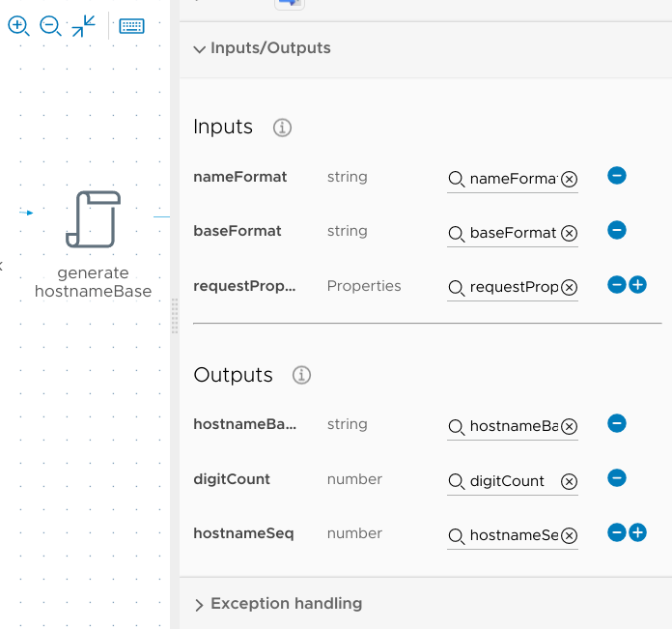
Task: Click the Inputs info icon
Action: tap(282, 128)
